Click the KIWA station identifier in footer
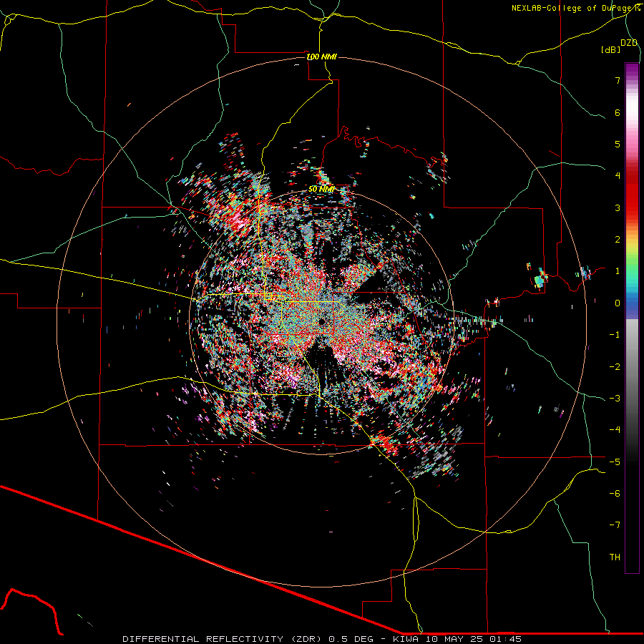The width and height of the screenshot is (644, 644). coord(406,639)
